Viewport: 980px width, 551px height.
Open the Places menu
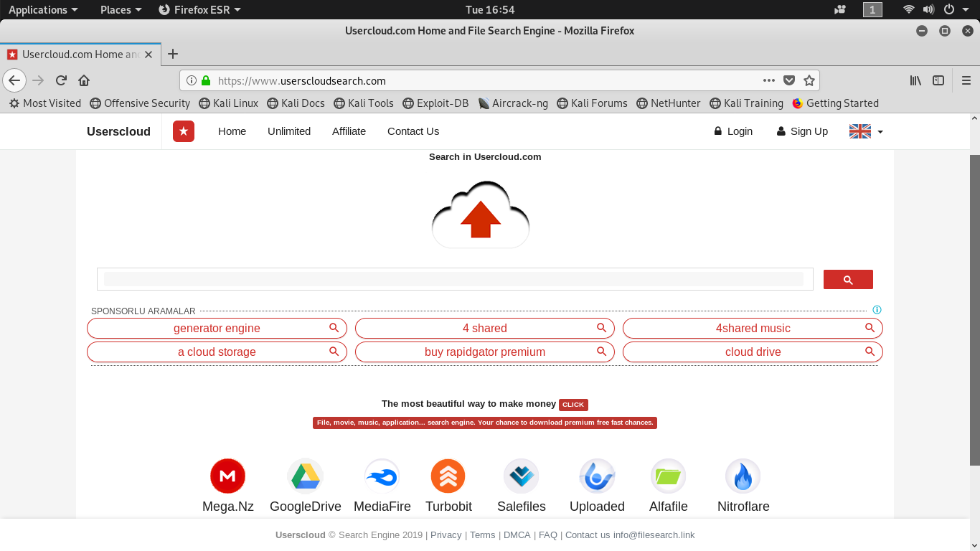(121, 9)
